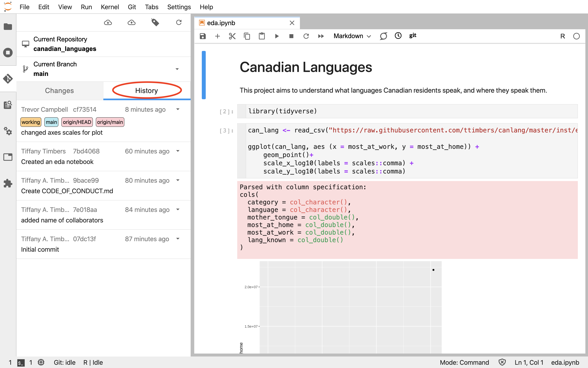Screen dimensions: 588x368
Task: Open the Property Inspector gears icon
Action: (8, 131)
